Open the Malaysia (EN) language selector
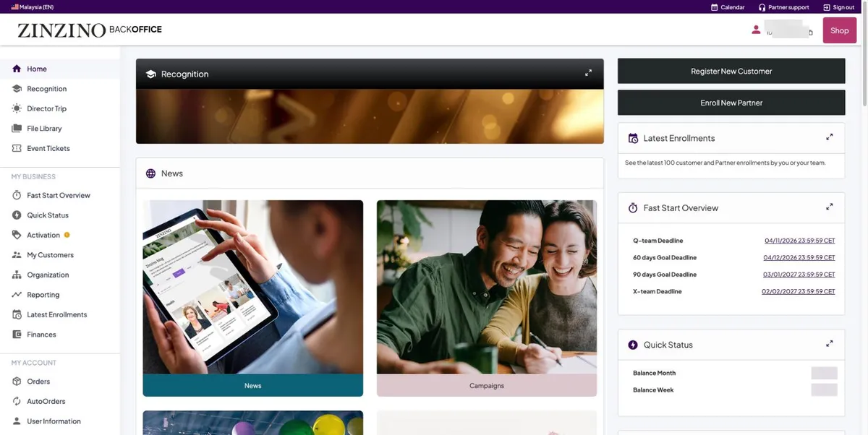Screen dimensions: 868x435 coord(32,7)
